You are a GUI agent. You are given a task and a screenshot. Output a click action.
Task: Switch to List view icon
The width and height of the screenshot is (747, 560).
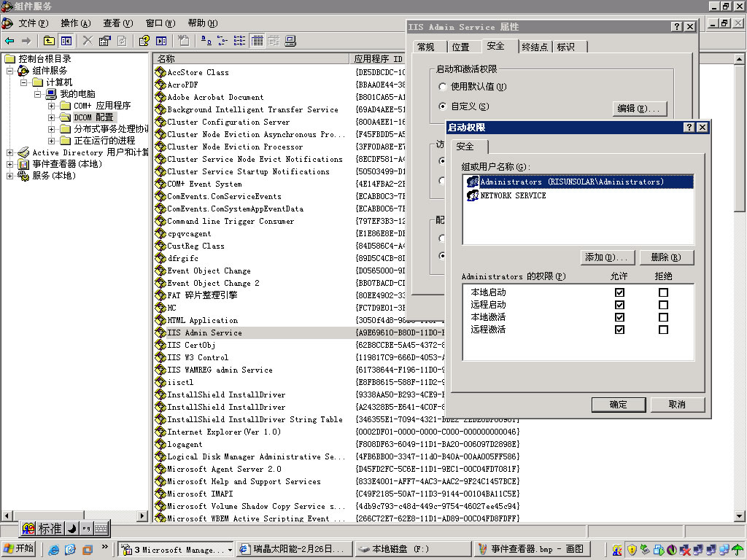239,41
